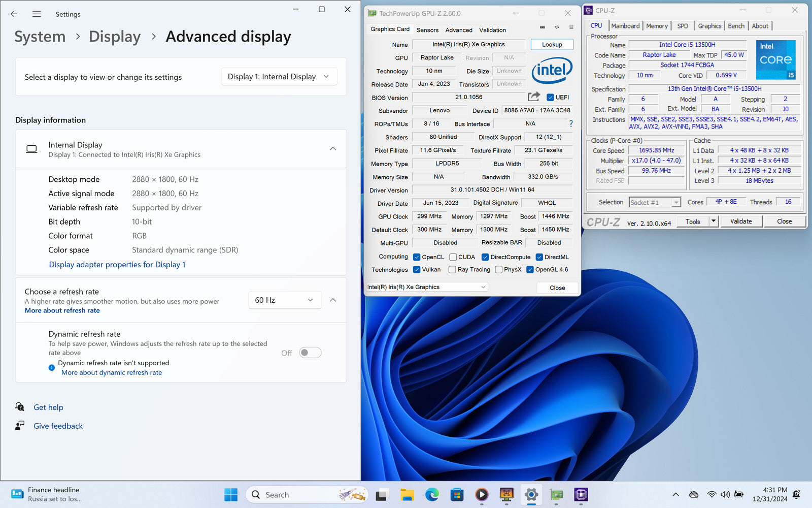Switch to the Validation tab in GPU-Z

[493, 30]
